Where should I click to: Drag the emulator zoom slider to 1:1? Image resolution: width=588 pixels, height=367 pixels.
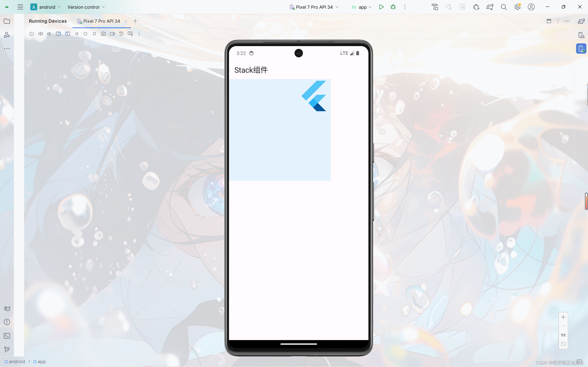coord(563,335)
